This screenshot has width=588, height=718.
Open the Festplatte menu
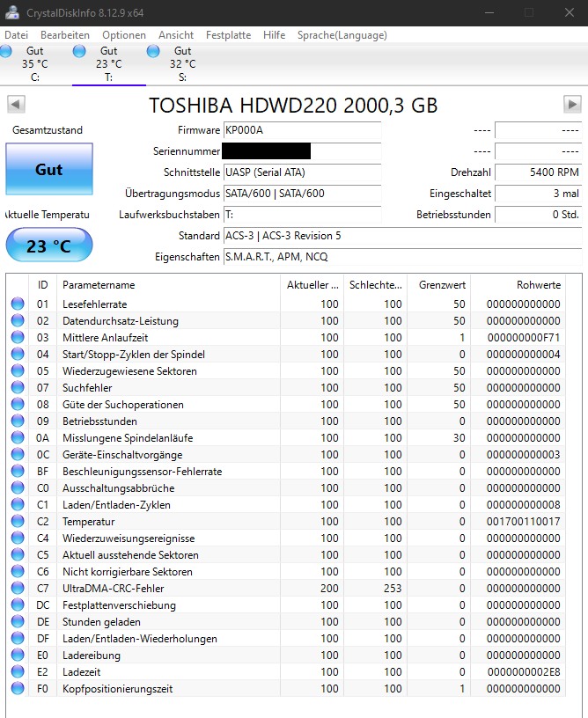tap(229, 35)
